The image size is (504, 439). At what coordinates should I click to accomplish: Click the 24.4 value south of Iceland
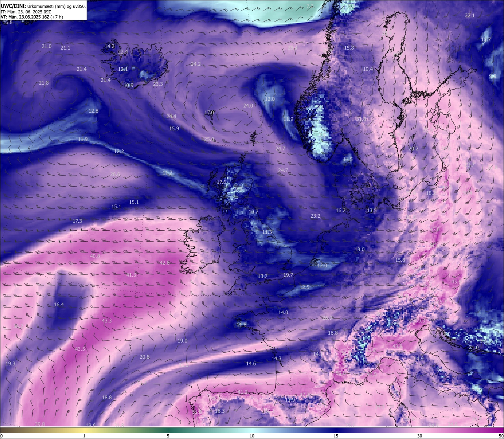171,116
